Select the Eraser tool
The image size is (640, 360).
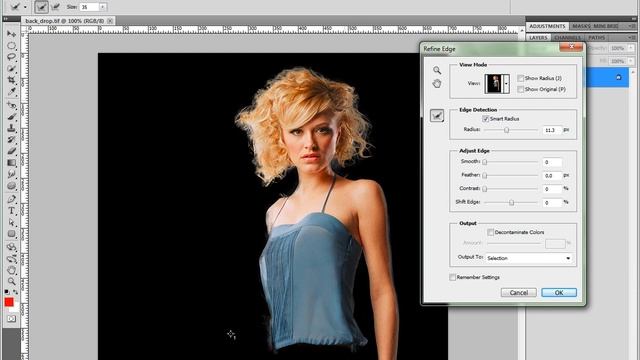click(x=11, y=151)
